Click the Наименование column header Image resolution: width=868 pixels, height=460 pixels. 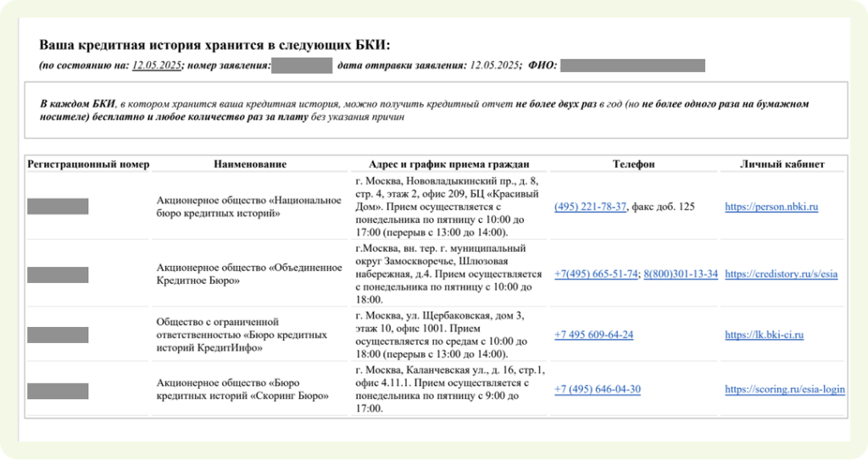250,164
